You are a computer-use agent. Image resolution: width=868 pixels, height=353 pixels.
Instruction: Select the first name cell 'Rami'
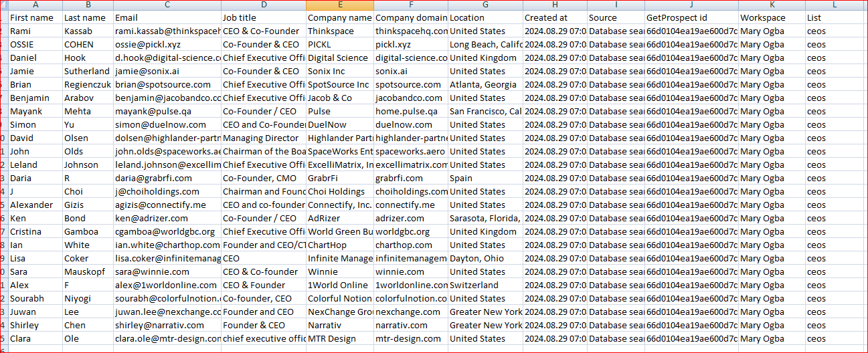[35, 31]
